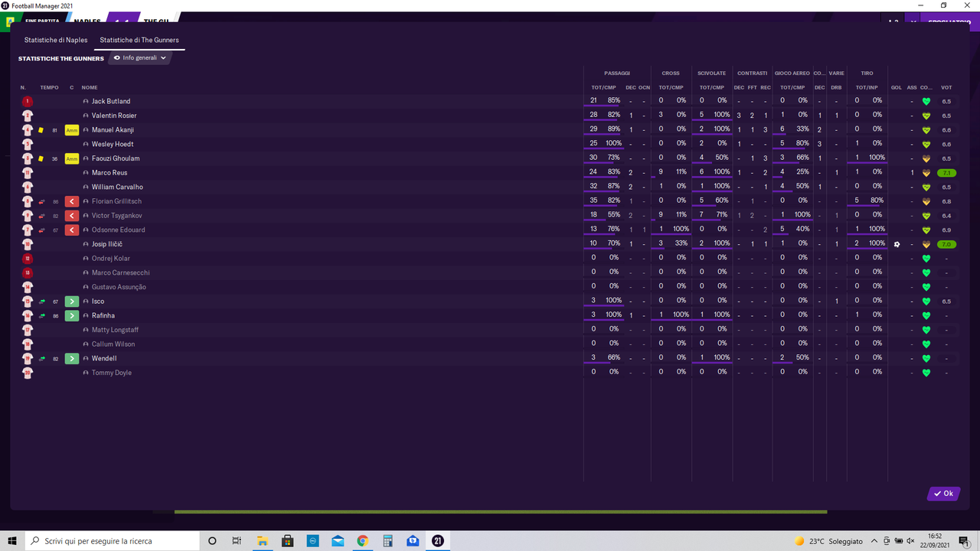Open Isco's player name link
980x551 pixels.
click(98, 302)
